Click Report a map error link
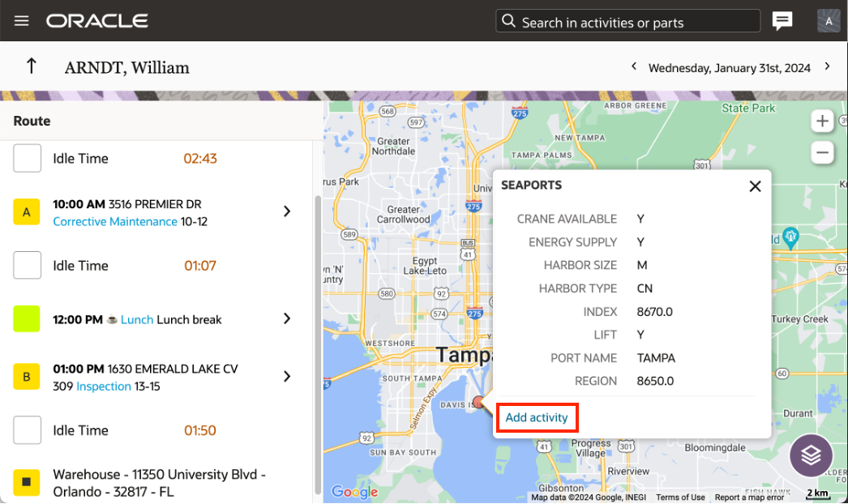 point(749,498)
